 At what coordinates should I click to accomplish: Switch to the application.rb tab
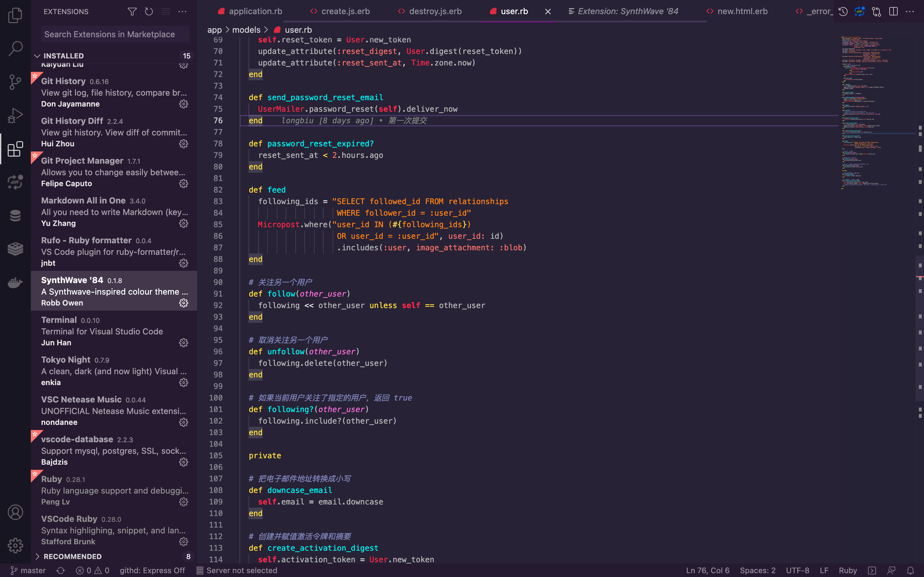pos(250,12)
